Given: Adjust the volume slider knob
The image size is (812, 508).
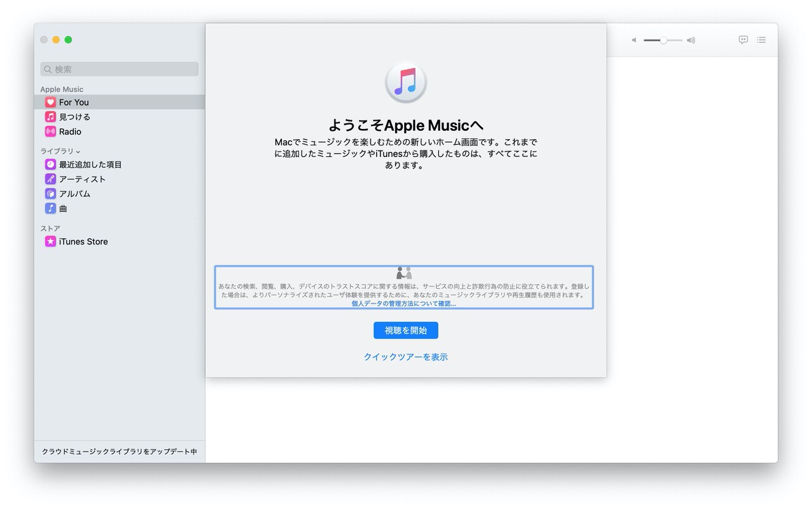Looking at the screenshot, I should click(x=663, y=40).
